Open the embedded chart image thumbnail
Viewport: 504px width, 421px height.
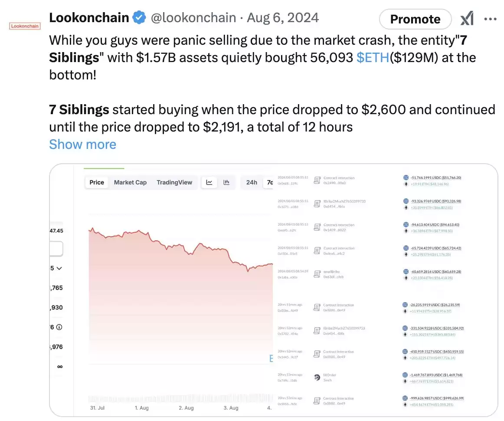(274, 290)
